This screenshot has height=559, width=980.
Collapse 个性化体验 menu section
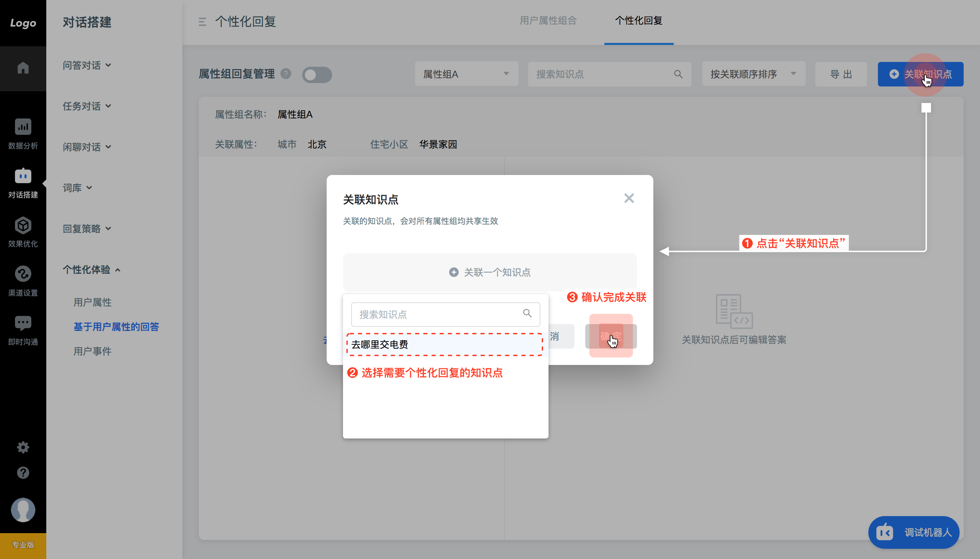point(92,270)
